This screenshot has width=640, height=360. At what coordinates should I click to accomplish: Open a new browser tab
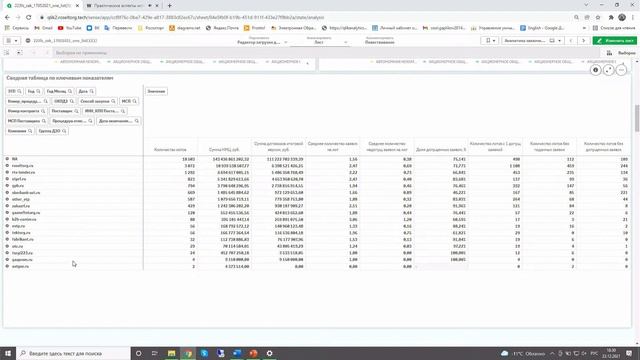click(169, 6)
